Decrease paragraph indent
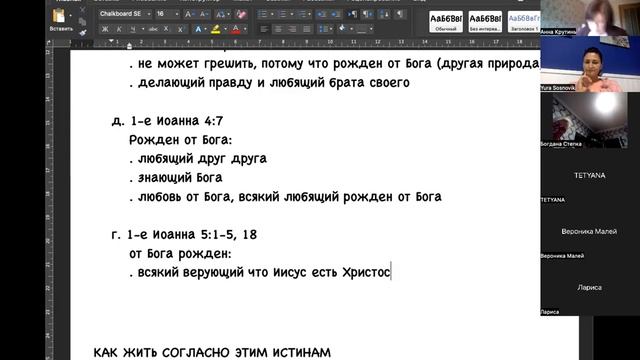 321,14
